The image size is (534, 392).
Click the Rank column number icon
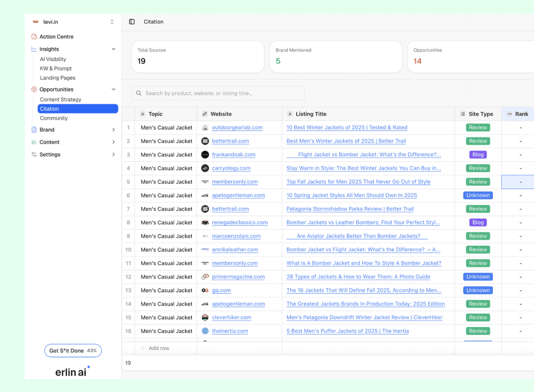tap(510, 114)
